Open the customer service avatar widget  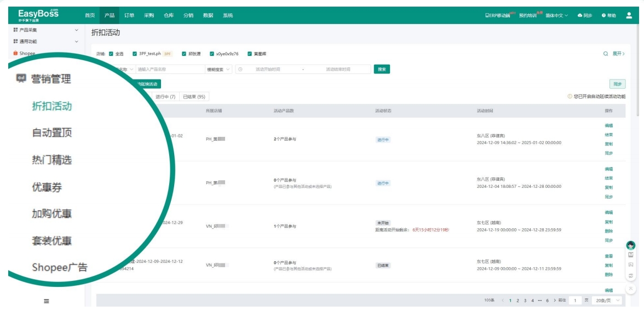coord(631,246)
